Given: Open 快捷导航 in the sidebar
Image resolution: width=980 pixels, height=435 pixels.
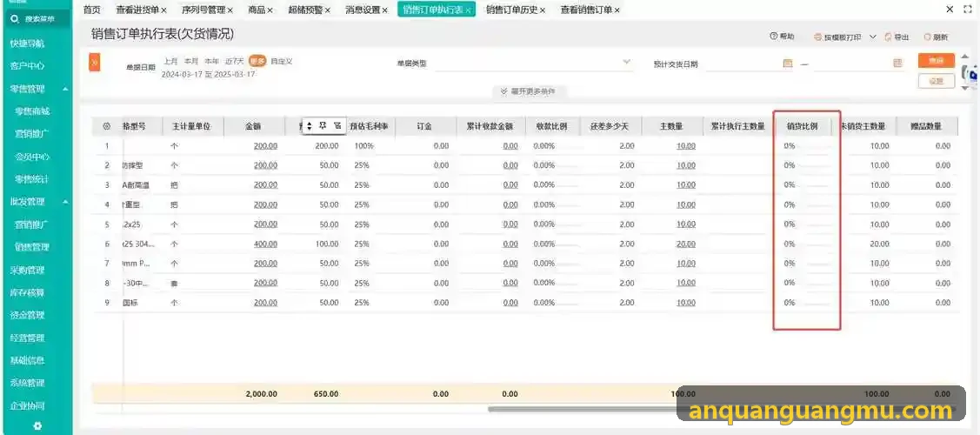Looking at the screenshot, I should click(x=28, y=43).
